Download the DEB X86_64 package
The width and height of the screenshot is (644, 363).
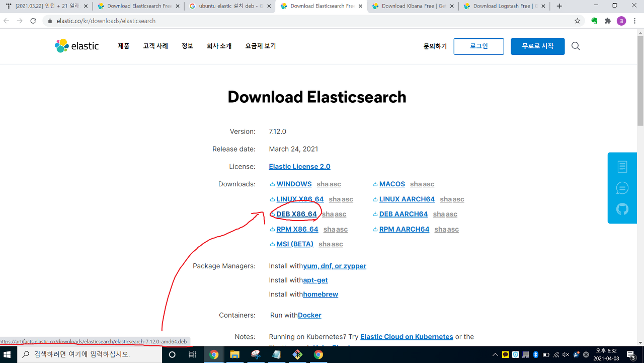click(297, 214)
